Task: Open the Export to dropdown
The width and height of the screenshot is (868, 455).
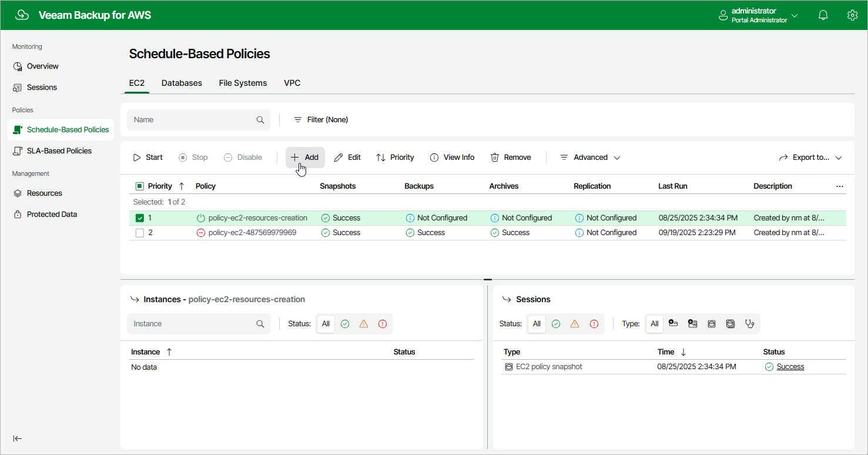Action: point(810,158)
